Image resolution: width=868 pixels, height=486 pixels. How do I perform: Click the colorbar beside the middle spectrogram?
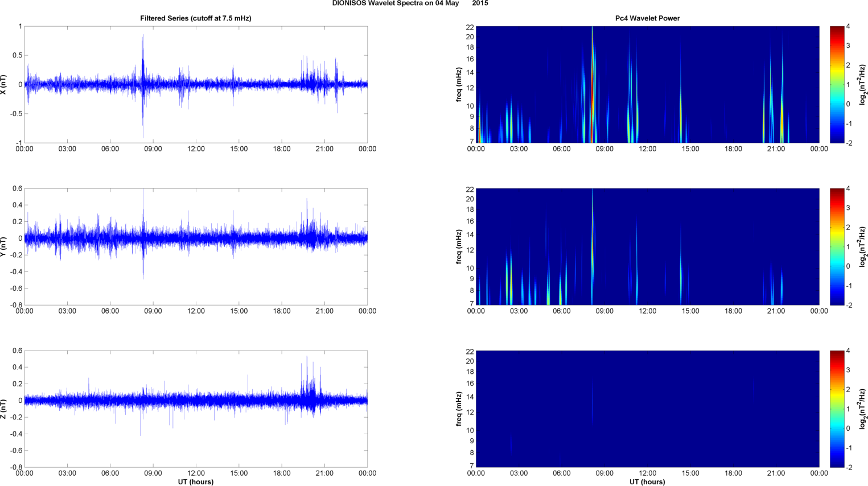(837, 246)
